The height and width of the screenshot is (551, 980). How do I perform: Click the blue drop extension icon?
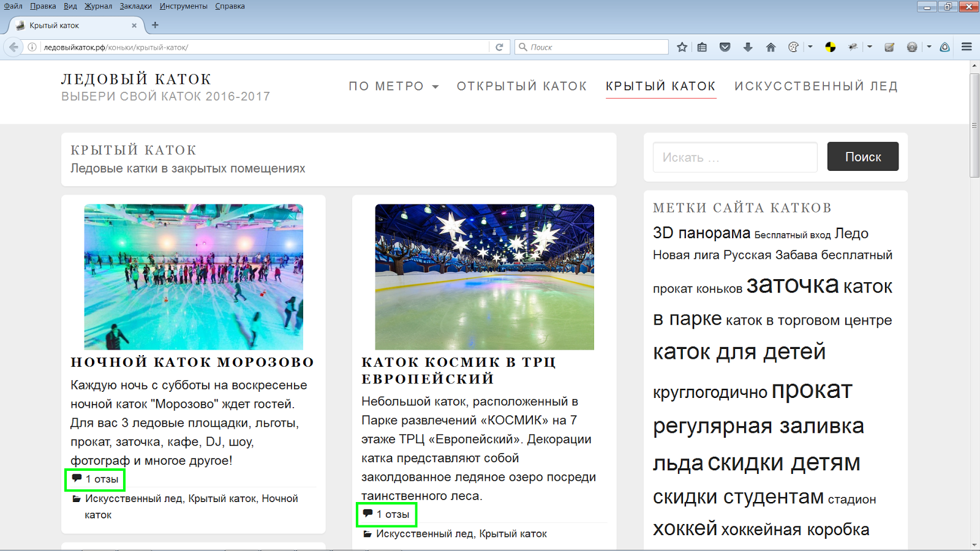pyautogui.click(x=945, y=47)
